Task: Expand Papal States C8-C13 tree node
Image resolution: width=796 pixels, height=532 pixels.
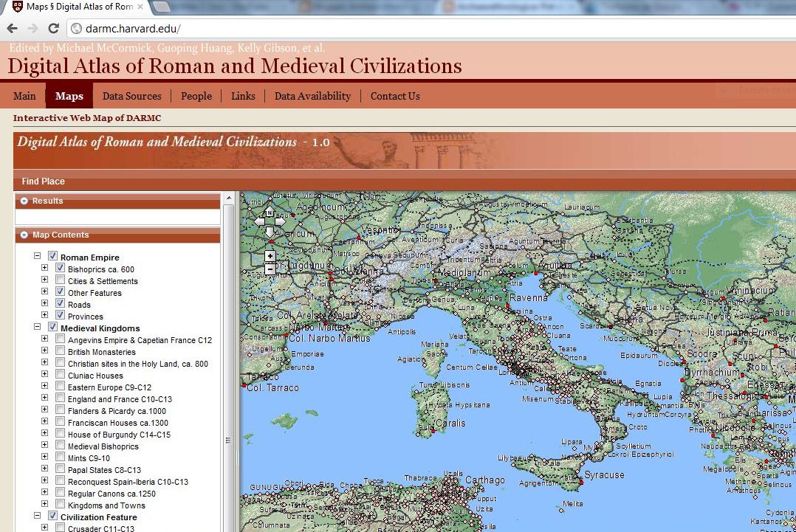Action: pyautogui.click(x=44, y=469)
